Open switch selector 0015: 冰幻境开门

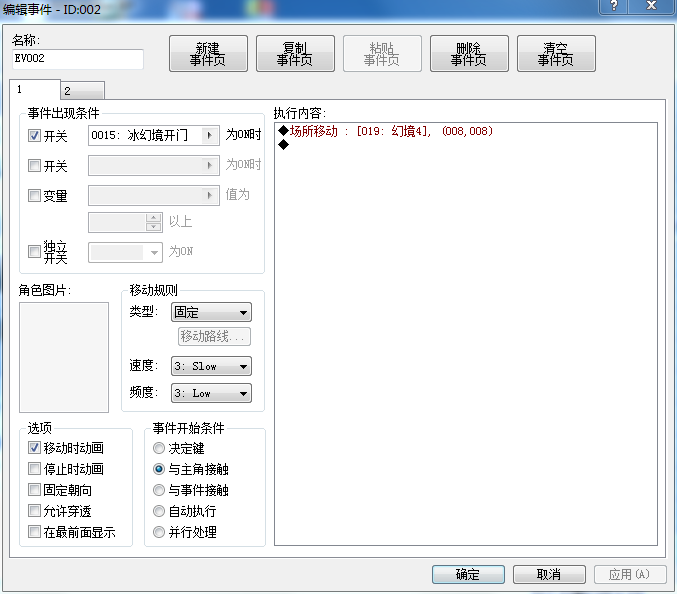pos(154,136)
